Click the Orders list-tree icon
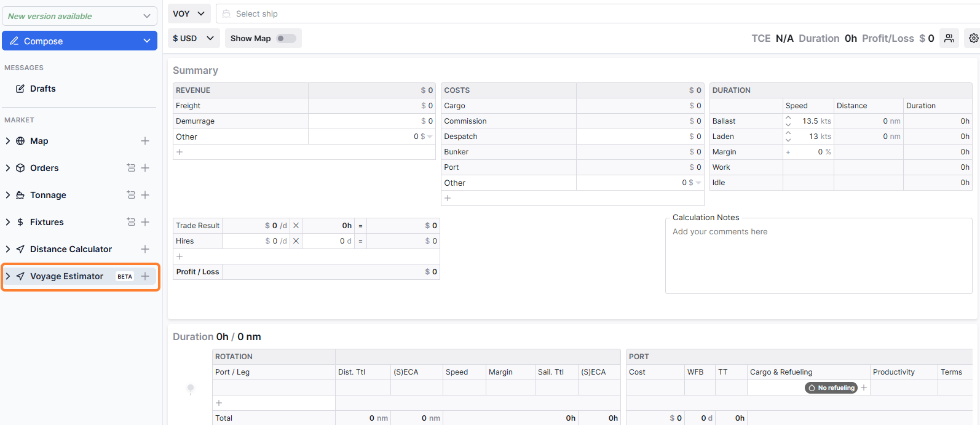The image size is (980, 425). (x=131, y=168)
